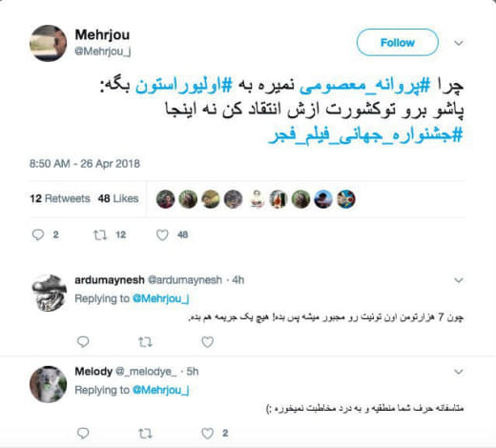This screenshot has height=448, width=496.
Task: Open Melody's koala profile avatar
Action: 48,384
